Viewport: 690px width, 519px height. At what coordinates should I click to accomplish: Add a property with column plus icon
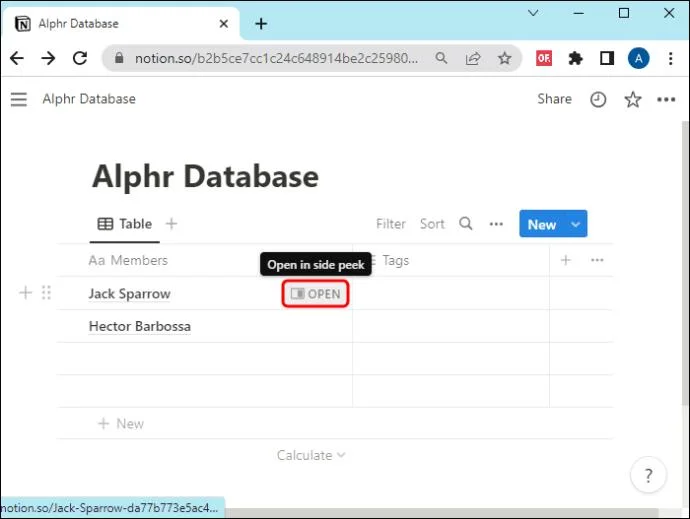coord(565,260)
